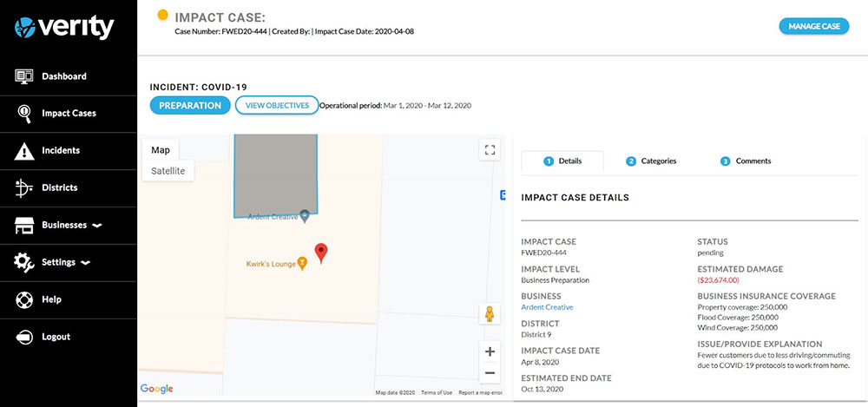The image size is (868, 407).
Task: Click the Impact Cases magnifier icon
Action: [x=24, y=114]
